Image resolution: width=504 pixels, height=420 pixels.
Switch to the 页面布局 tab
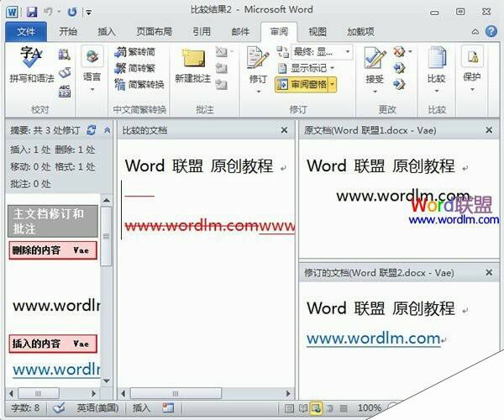(x=154, y=31)
